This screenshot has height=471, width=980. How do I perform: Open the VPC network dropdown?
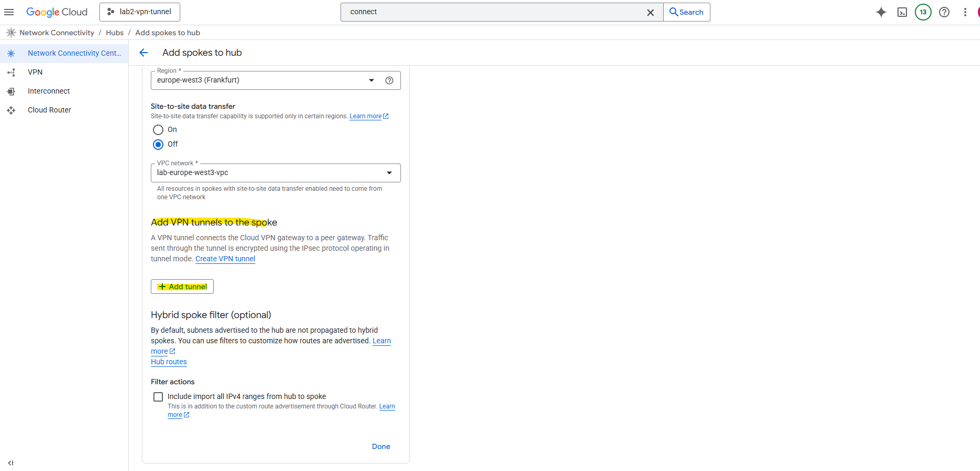coord(389,173)
